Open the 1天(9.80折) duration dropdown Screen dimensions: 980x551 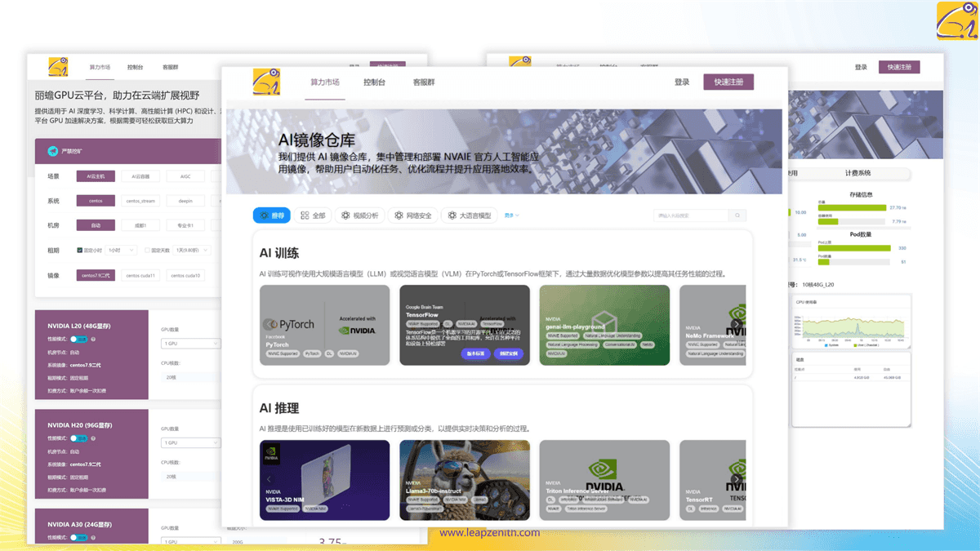[192, 251]
